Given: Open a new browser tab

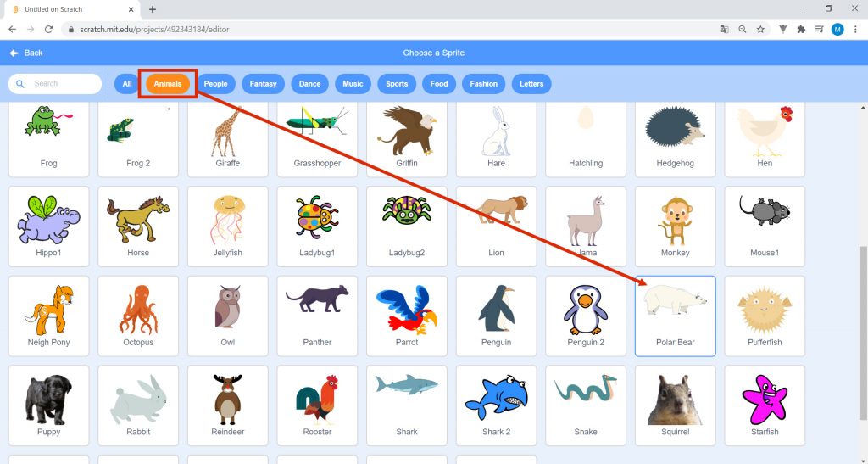Looking at the screenshot, I should click(x=153, y=9).
